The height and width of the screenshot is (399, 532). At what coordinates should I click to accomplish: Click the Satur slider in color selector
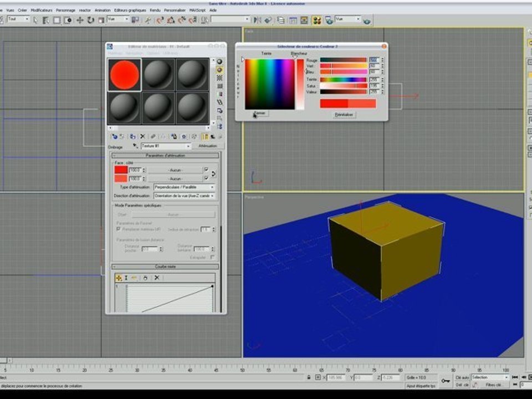coord(344,86)
